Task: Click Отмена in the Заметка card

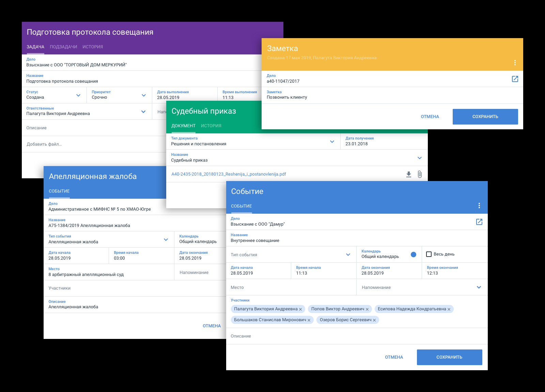Action: click(x=430, y=117)
